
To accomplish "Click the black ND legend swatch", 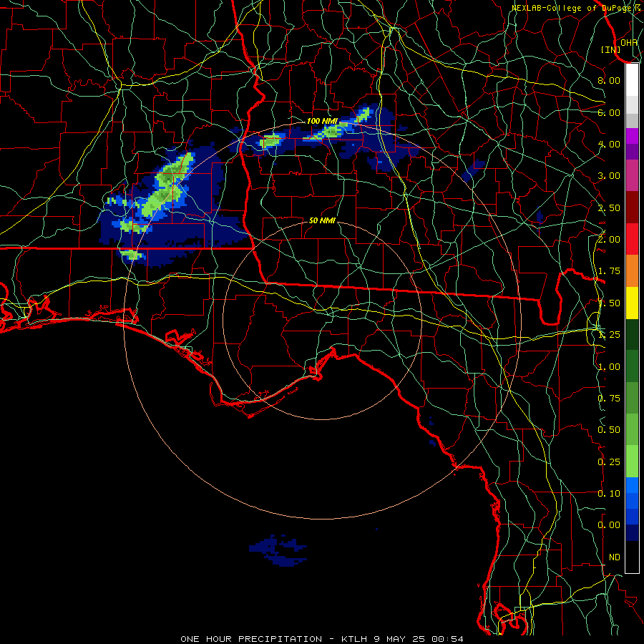I will click(632, 557).
